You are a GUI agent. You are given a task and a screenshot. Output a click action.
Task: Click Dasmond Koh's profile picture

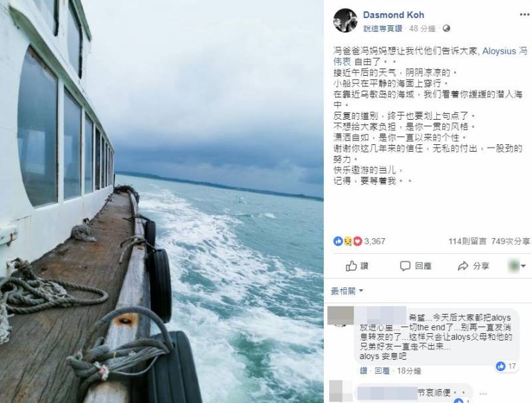345,21
